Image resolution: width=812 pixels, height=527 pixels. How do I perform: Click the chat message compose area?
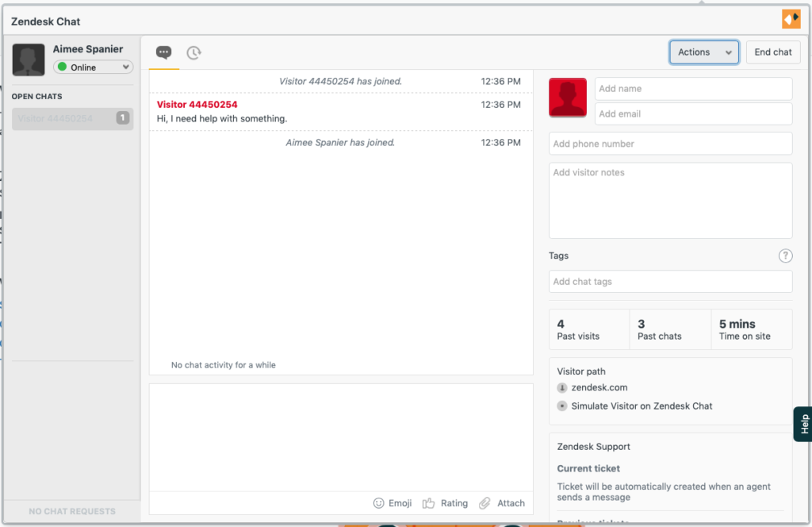(341, 438)
